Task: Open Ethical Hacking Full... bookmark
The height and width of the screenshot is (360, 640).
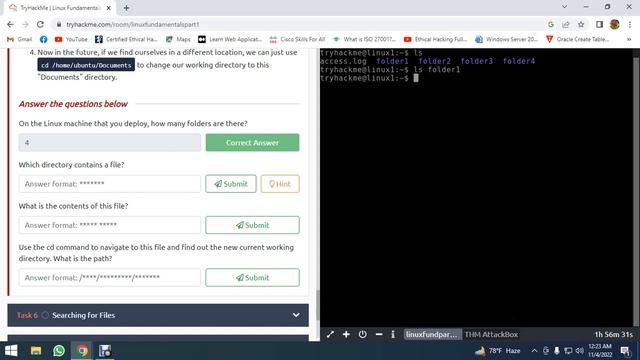Action: [436, 39]
